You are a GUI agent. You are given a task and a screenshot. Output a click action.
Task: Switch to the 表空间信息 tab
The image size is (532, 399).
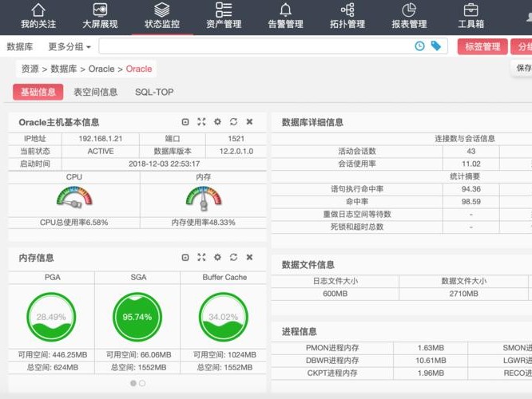96,92
